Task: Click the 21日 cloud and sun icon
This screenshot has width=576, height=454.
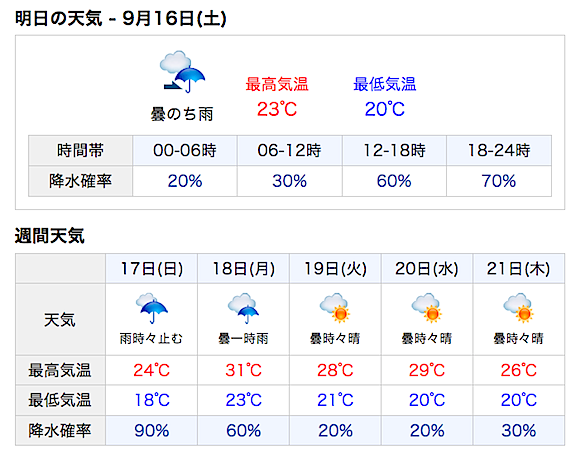Action: tap(519, 308)
